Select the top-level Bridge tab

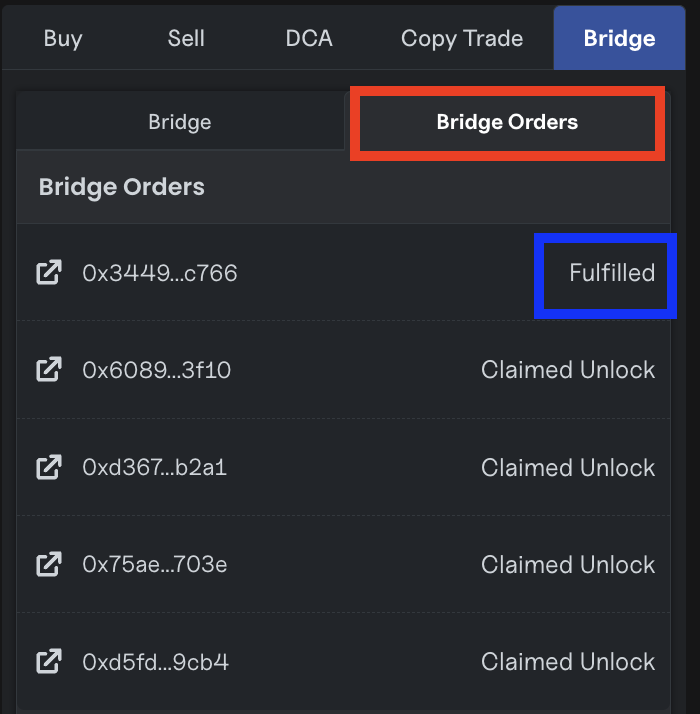[619, 39]
